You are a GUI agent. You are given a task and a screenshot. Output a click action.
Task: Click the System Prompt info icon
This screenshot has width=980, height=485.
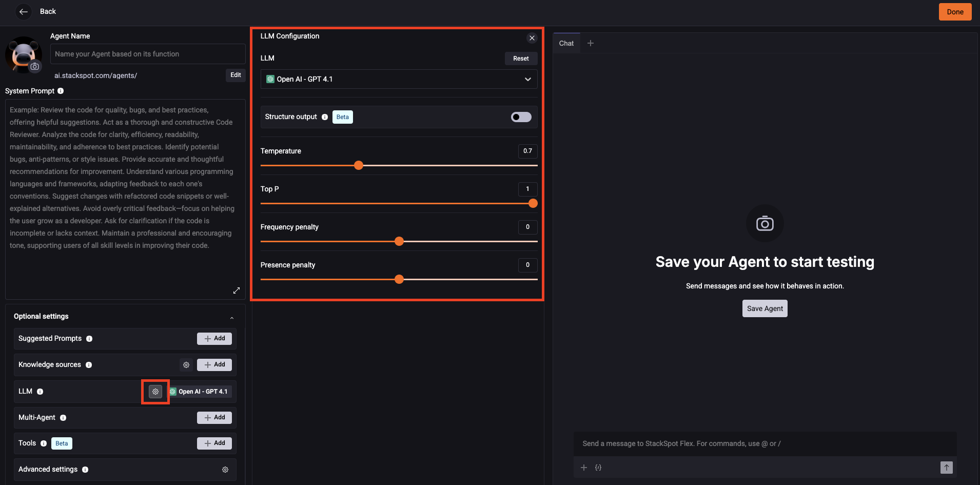[x=61, y=91]
